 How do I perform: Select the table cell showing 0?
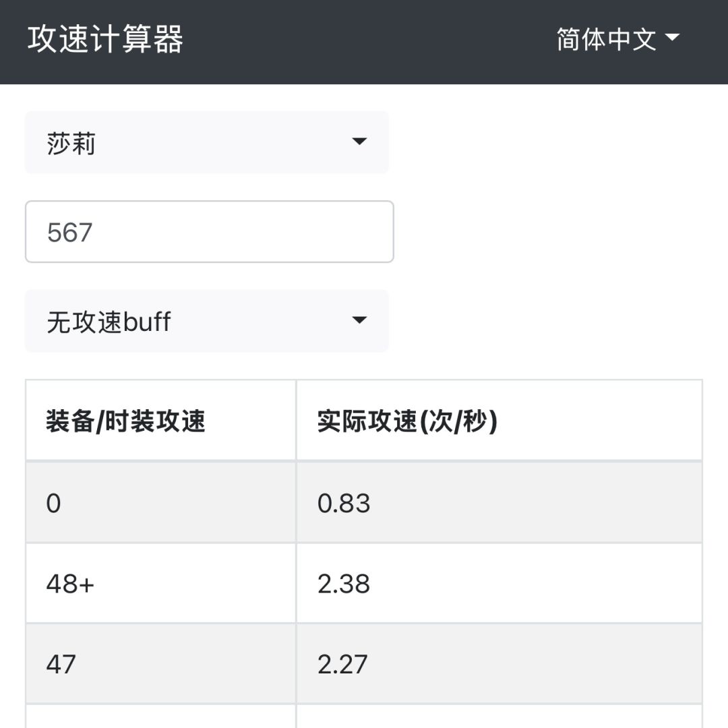click(x=160, y=503)
